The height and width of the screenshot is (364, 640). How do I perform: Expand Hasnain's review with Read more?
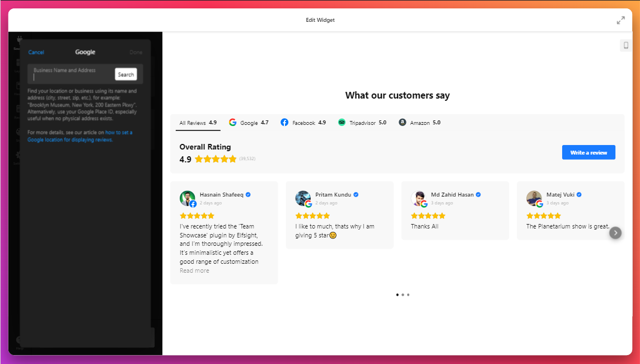click(x=194, y=270)
